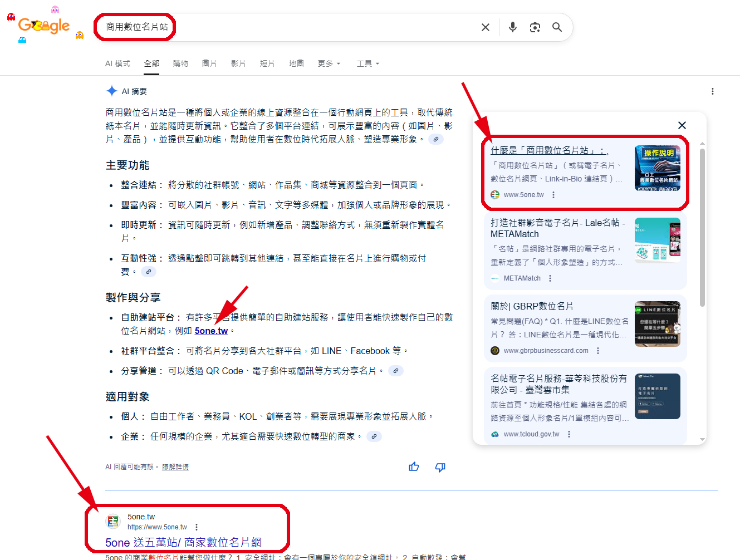
Task: Click the 瞭解詳情 link
Action: pos(175,467)
